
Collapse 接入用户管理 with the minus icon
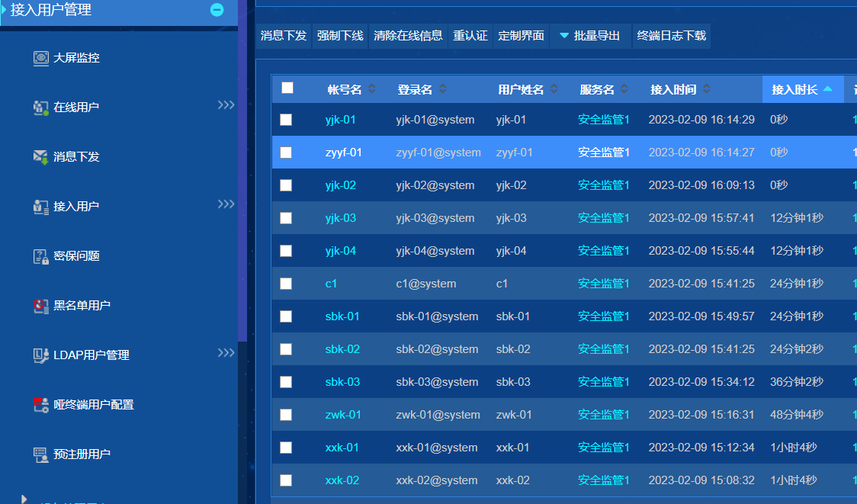tap(217, 10)
